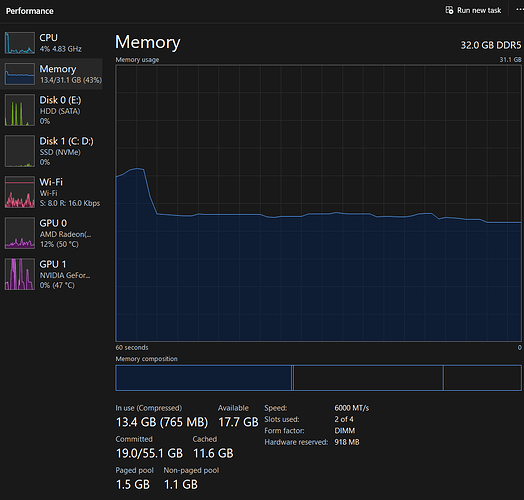Click the free segment of memory composition bar
The height and width of the screenshot is (500, 524).
pos(482,378)
